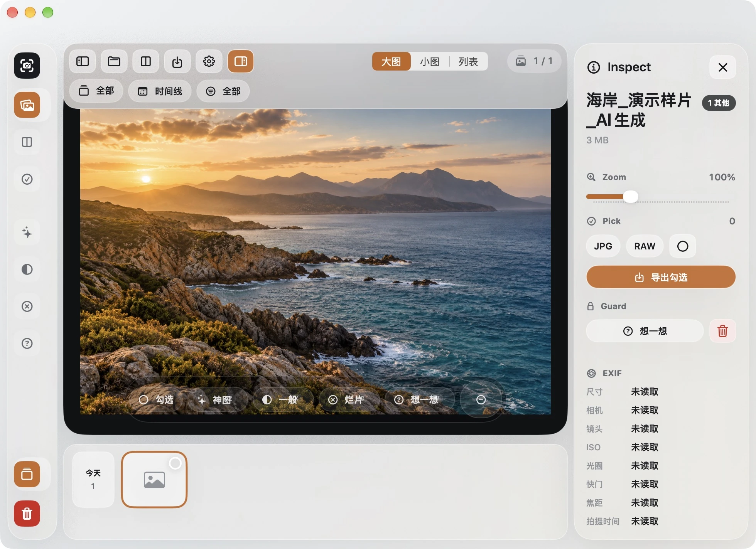The width and height of the screenshot is (756, 549).
Task: Click the macOS green fullscreen button
Action: 48,12
